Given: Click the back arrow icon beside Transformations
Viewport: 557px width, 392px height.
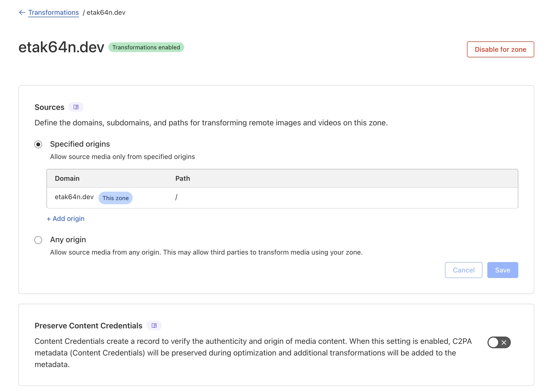Looking at the screenshot, I should click(22, 12).
